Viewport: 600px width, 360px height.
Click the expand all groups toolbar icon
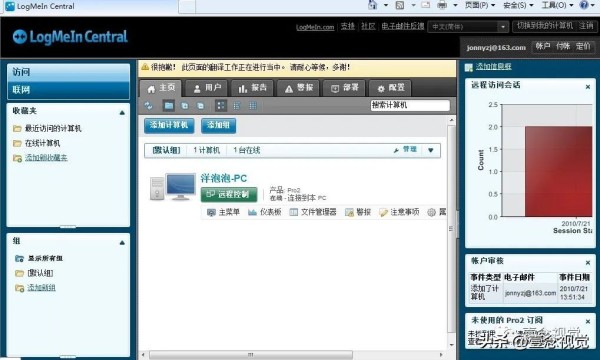point(185,106)
